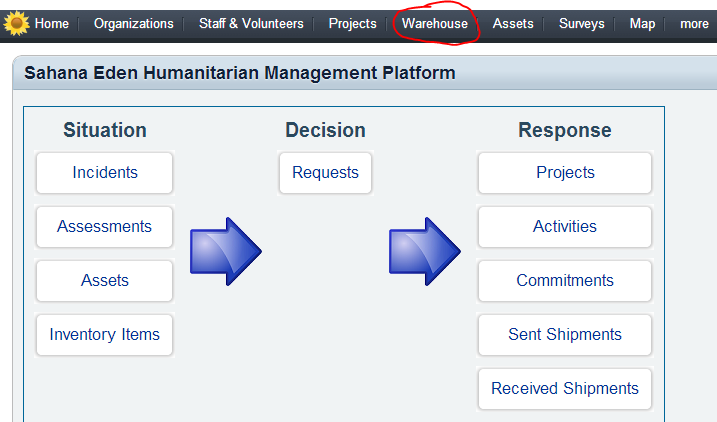Open the Activities button under Response
The image size is (717, 422).
tap(565, 227)
